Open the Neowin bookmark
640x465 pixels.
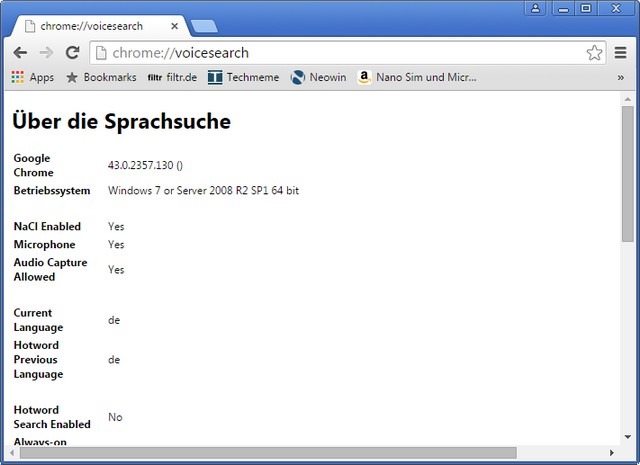point(318,77)
